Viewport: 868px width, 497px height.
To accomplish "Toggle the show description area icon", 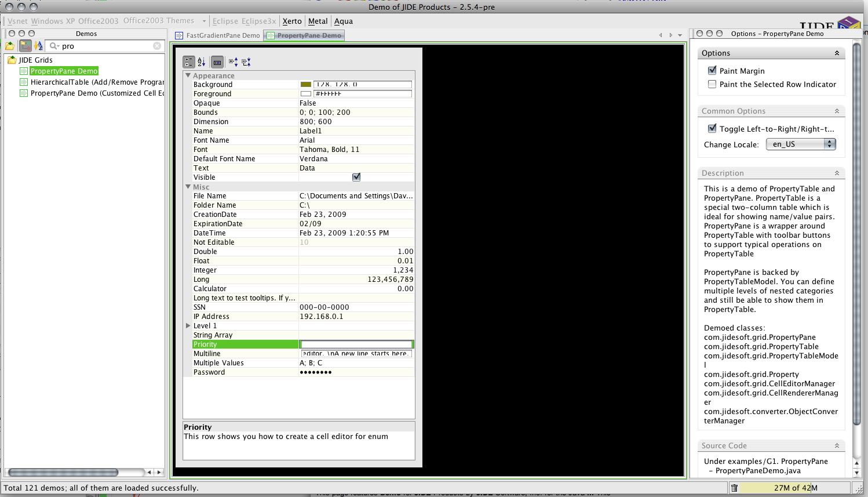I will [x=217, y=62].
